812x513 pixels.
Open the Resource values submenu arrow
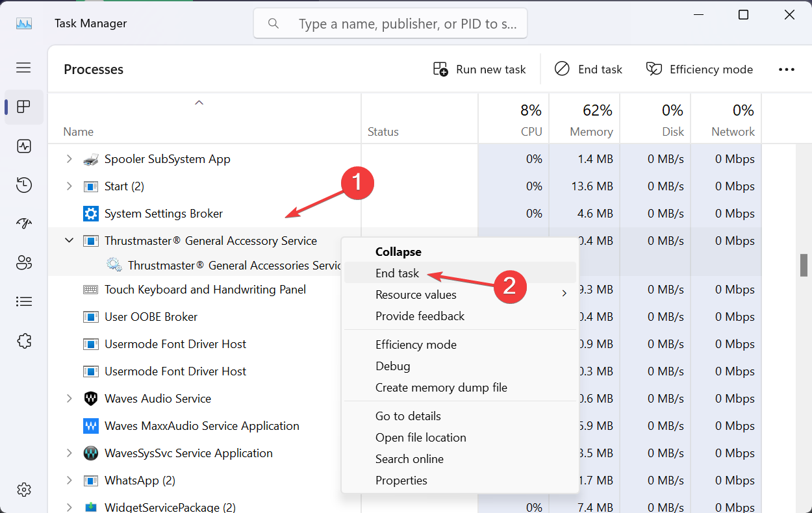click(564, 294)
